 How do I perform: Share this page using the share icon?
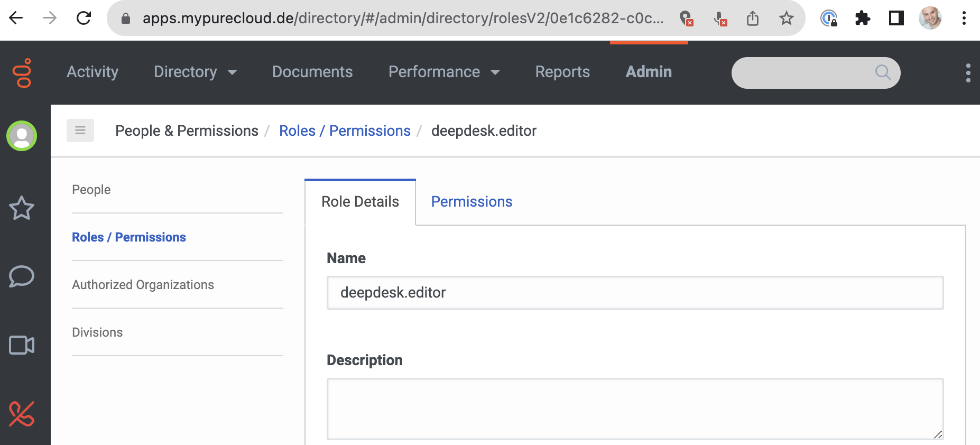[x=753, y=18]
